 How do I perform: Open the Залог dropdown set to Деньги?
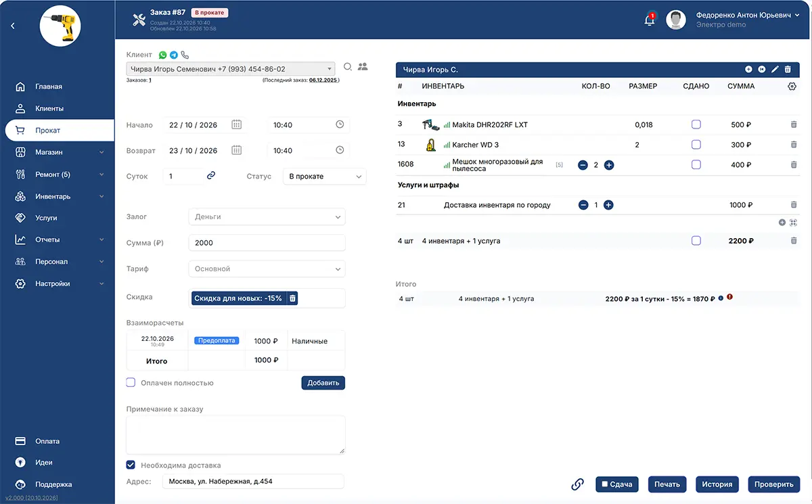tap(267, 217)
